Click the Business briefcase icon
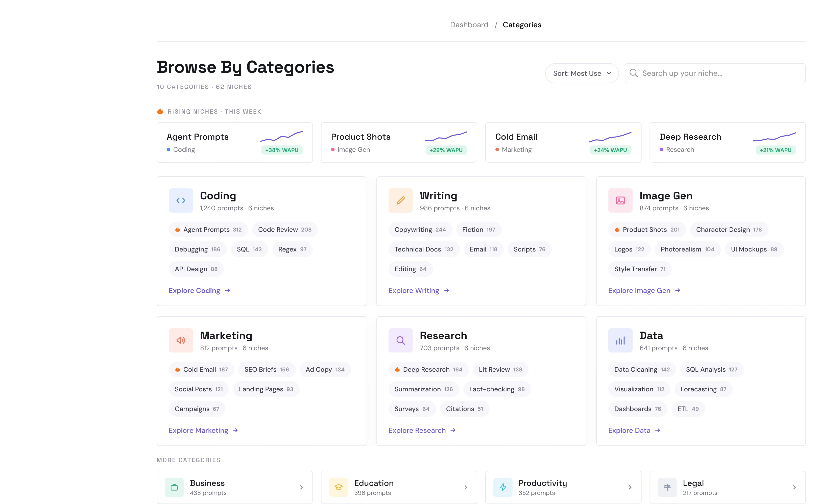 [x=174, y=487]
